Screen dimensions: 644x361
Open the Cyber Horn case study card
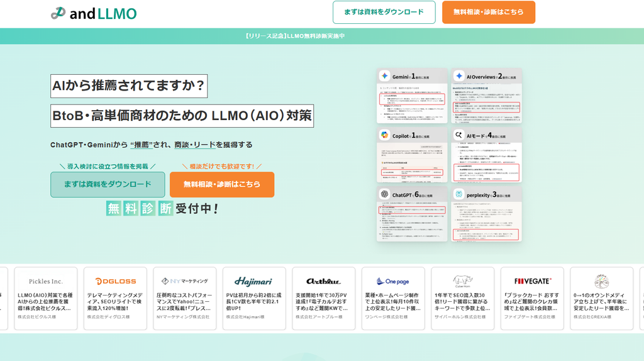click(462, 299)
